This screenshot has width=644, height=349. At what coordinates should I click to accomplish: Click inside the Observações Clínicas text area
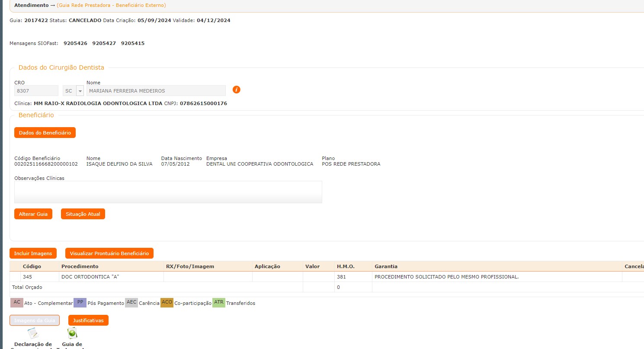pos(168,192)
